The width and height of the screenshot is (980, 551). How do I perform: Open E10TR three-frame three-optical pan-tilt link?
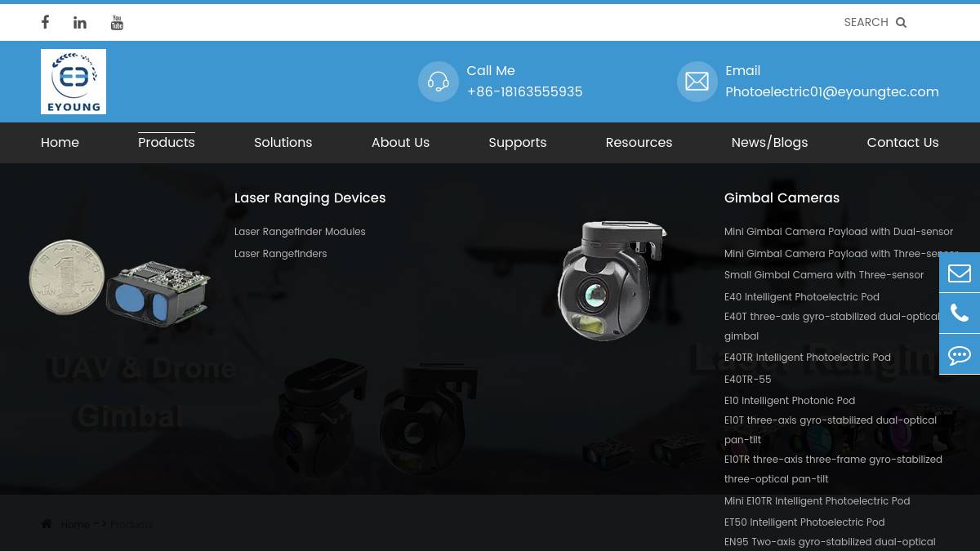833,469
